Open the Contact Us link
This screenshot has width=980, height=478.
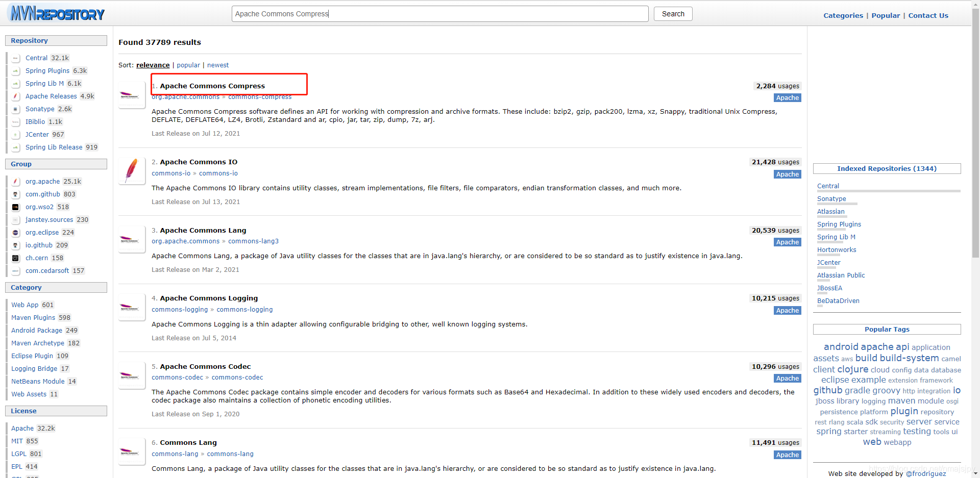(928, 15)
